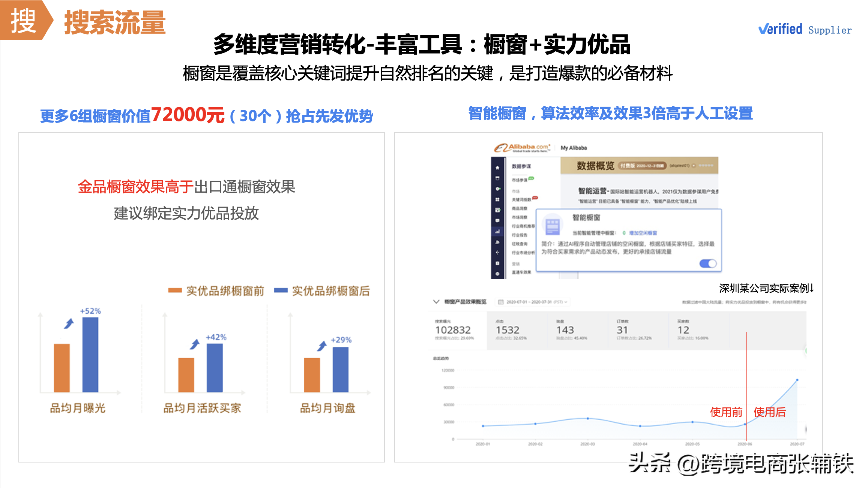Click the store icon below home in sidebar

[497, 178]
